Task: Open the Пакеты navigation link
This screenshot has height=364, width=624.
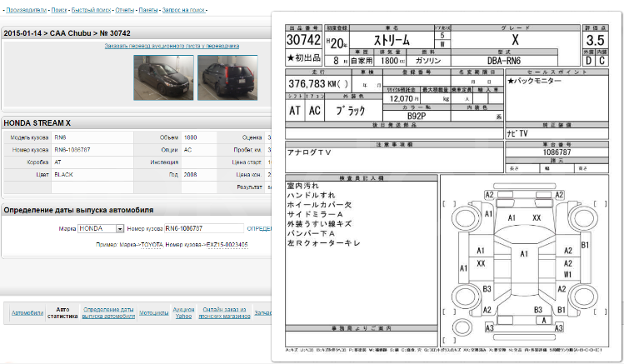Action: tap(148, 10)
